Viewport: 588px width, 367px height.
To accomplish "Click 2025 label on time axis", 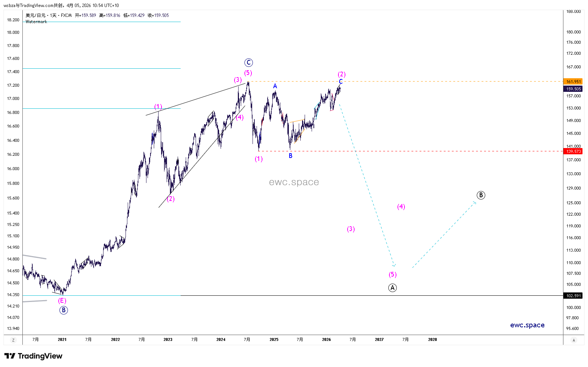I will coord(274,339).
